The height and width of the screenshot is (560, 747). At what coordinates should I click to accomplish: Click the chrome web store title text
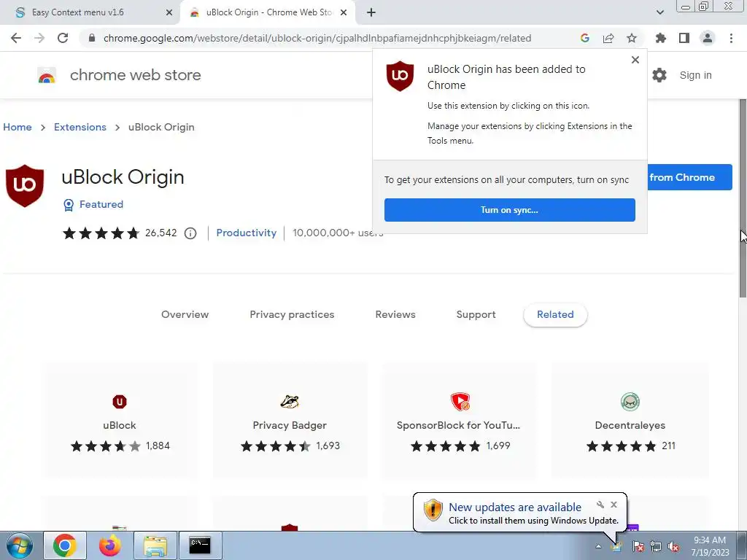pos(135,75)
